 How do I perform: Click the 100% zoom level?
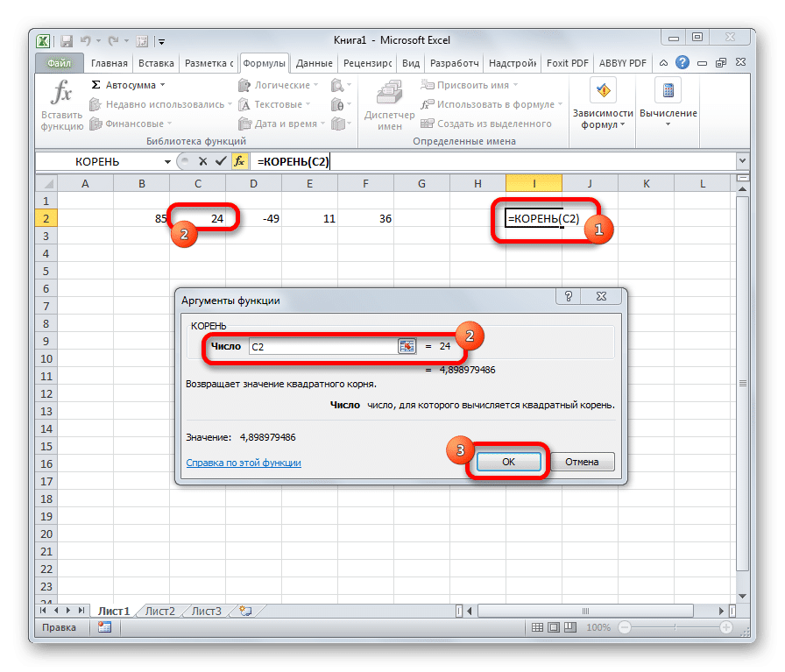point(598,627)
